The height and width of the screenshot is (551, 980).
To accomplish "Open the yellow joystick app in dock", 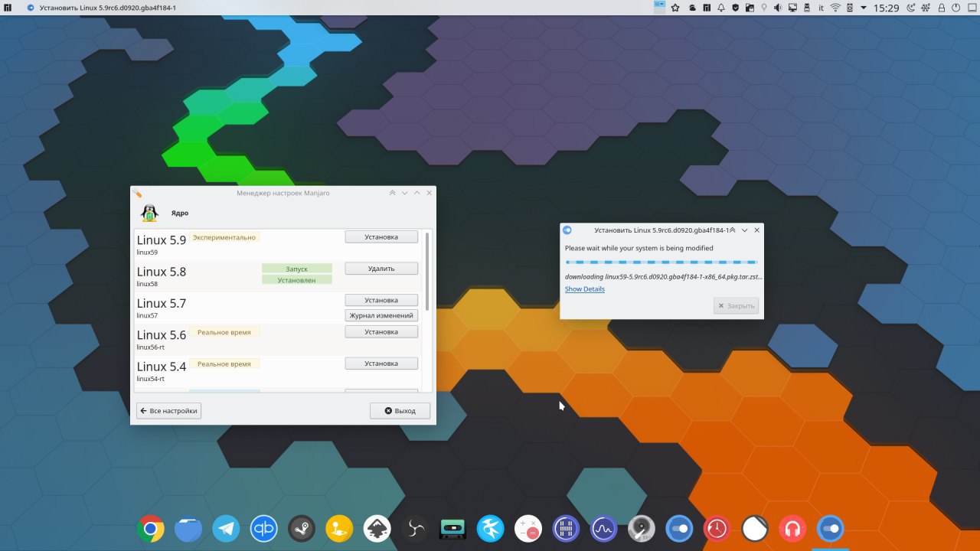I will click(x=339, y=528).
